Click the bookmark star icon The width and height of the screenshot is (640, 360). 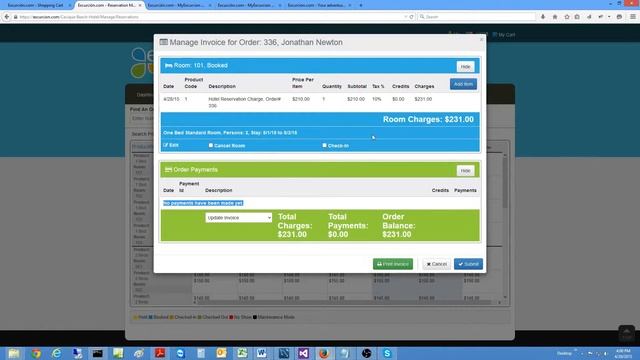tap(567, 17)
